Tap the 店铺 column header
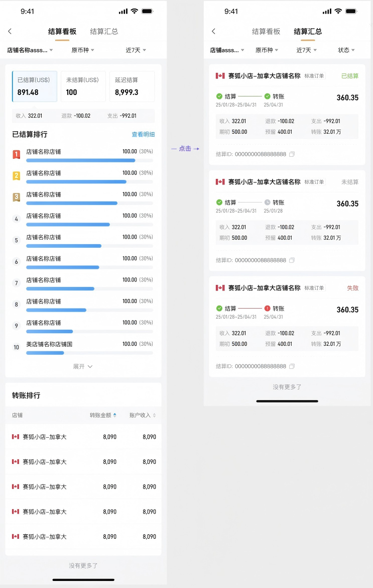Image resolution: width=373 pixels, height=588 pixels. click(x=17, y=415)
